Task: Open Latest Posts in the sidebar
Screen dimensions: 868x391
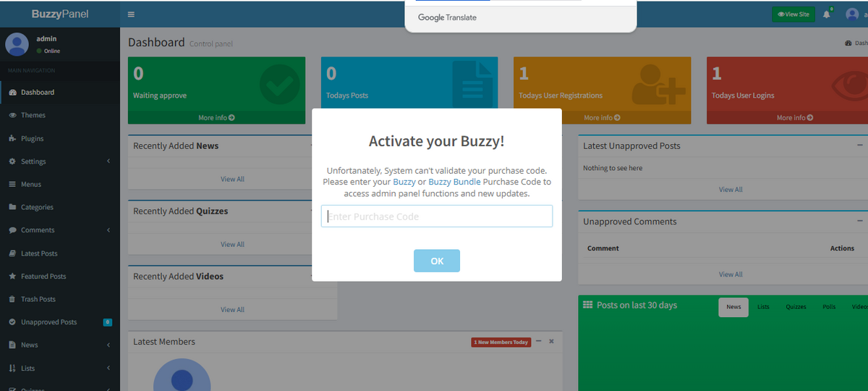Action: click(x=60, y=253)
